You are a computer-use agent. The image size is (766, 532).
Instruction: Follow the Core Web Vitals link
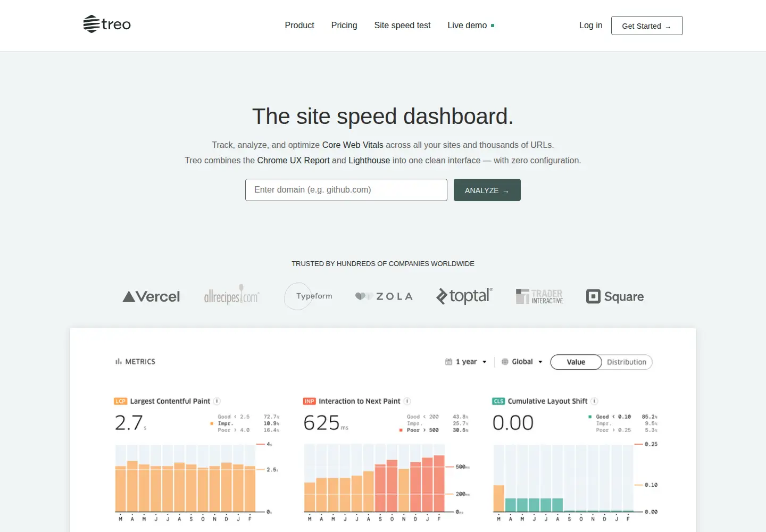point(353,145)
